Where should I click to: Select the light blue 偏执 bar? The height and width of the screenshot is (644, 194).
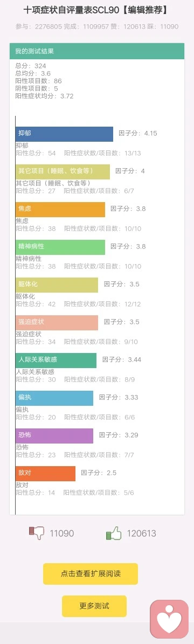pyautogui.click(x=54, y=398)
